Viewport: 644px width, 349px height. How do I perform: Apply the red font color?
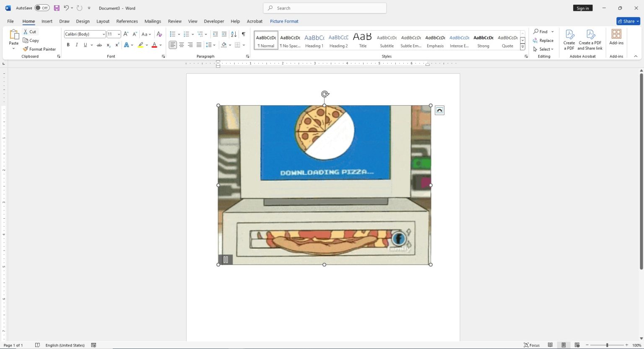click(x=154, y=45)
